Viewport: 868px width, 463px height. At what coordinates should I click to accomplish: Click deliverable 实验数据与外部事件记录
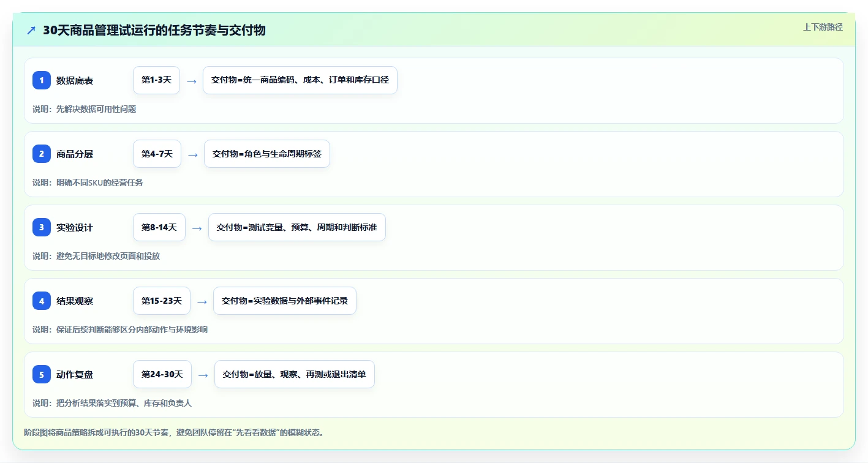285,301
